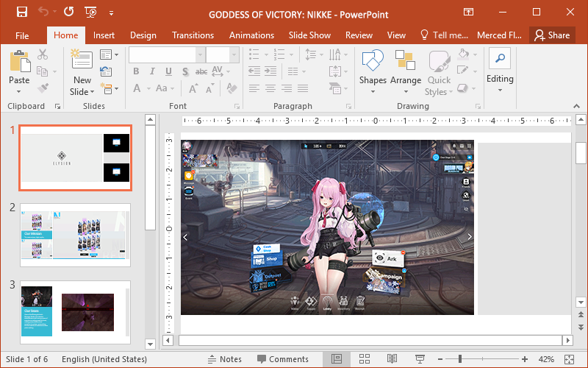
Task: Switch to the Insert tab
Action: pos(104,35)
